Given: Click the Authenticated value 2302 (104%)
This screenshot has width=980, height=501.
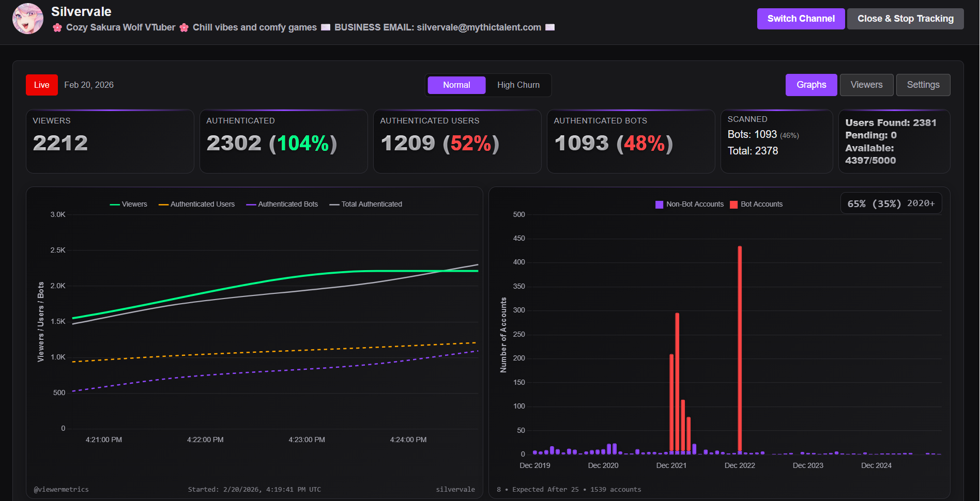Looking at the screenshot, I should pos(272,143).
